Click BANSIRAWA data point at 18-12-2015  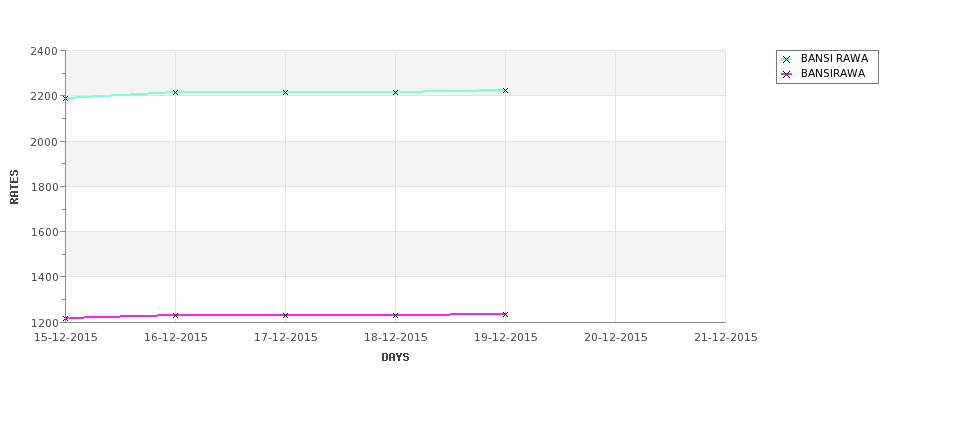(x=395, y=316)
